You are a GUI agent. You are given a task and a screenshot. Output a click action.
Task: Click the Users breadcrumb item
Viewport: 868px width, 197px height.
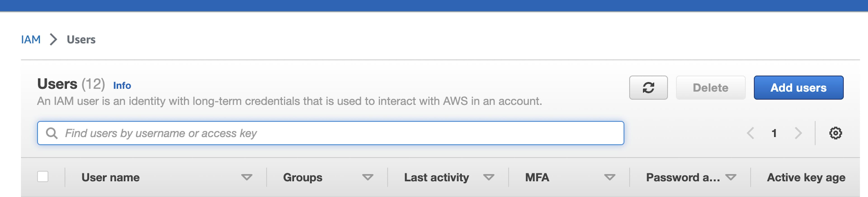tap(81, 39)
